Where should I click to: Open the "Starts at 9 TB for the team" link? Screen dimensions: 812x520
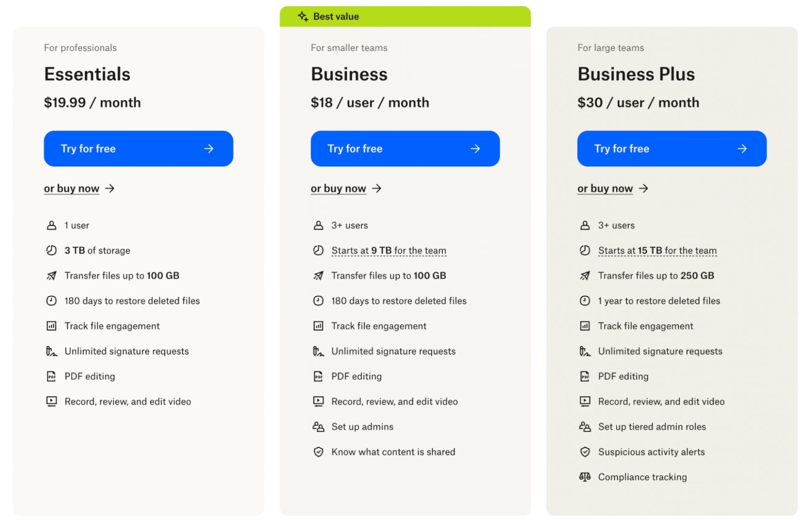(x=389, y=250)
